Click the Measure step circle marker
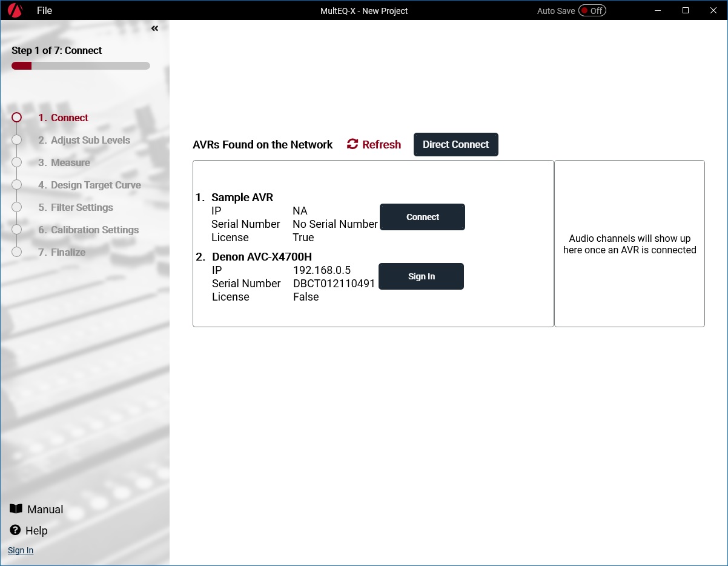The image size is (728, 566). point(17,162)
